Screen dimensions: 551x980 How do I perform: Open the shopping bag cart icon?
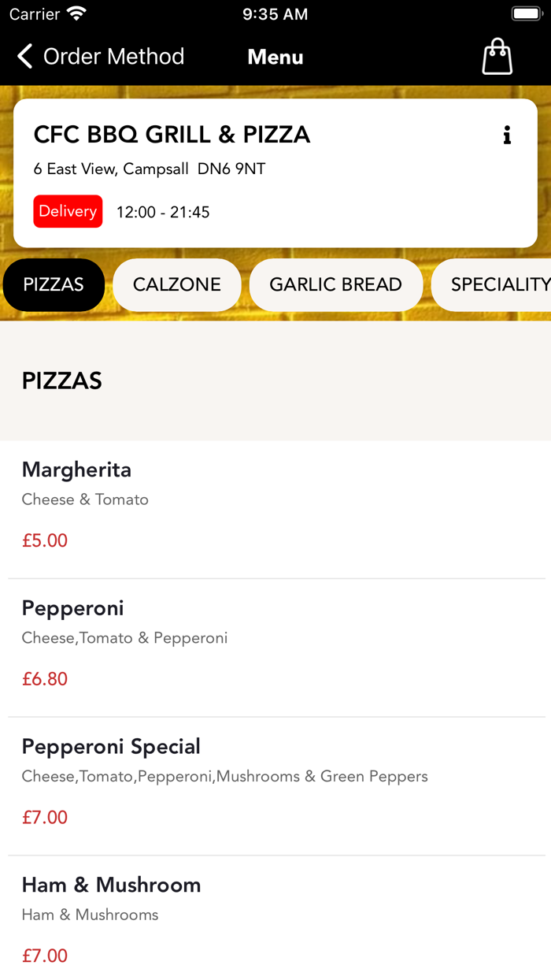tap(497, 56)
